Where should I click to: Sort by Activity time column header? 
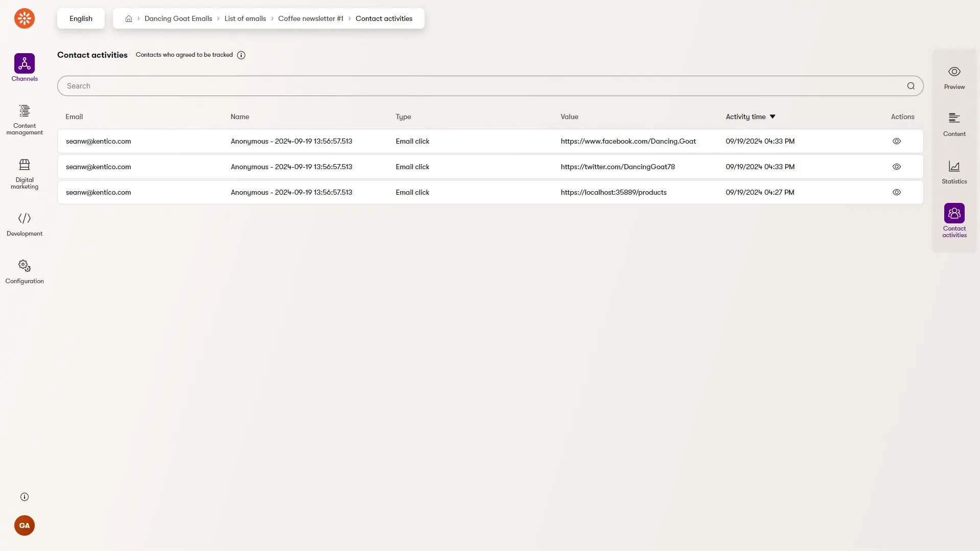745,117
